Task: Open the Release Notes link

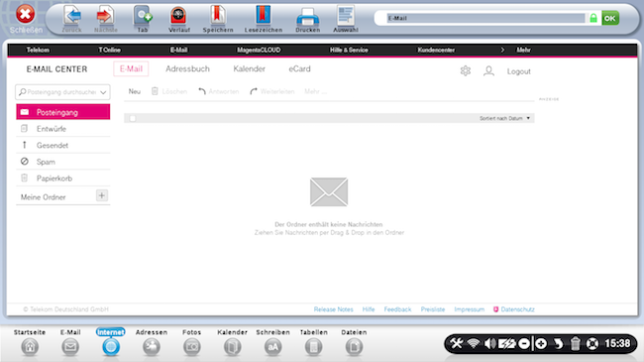Action: click(333, 309)
